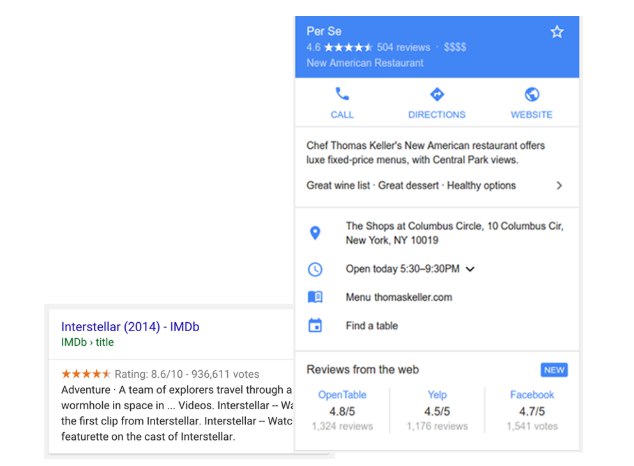Click the 1,541 votes count
634x466 pixels.
click(532, 426)
